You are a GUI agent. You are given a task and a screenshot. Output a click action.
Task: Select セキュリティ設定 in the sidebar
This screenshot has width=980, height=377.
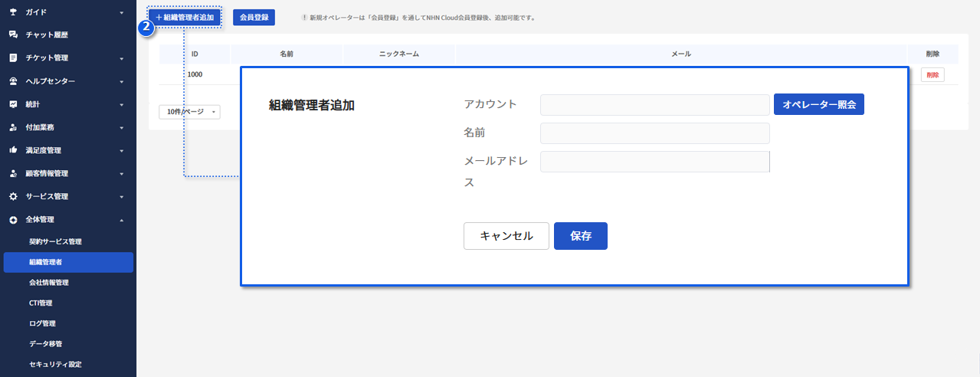55,364
